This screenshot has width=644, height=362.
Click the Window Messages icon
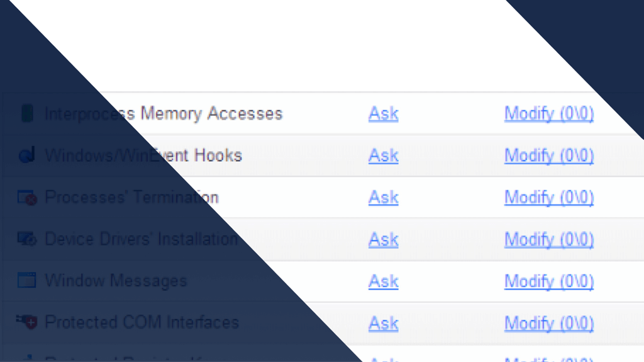(26, 280)
